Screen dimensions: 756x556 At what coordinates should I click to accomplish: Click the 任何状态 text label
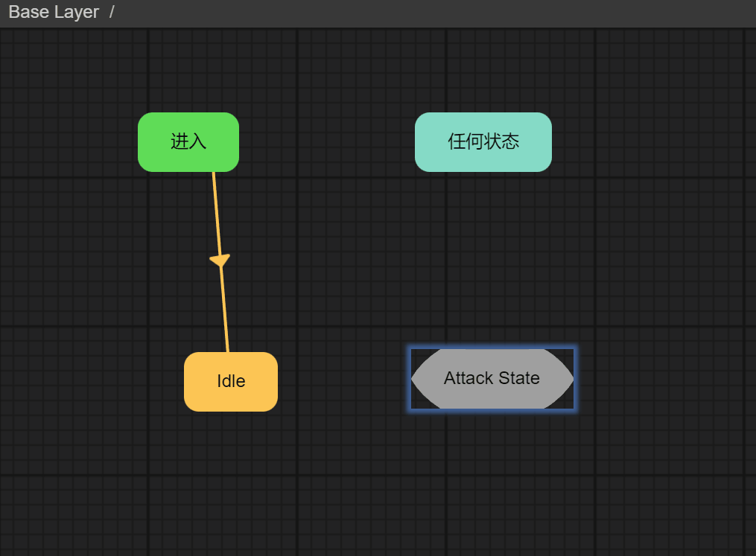[x=483, y=141]
